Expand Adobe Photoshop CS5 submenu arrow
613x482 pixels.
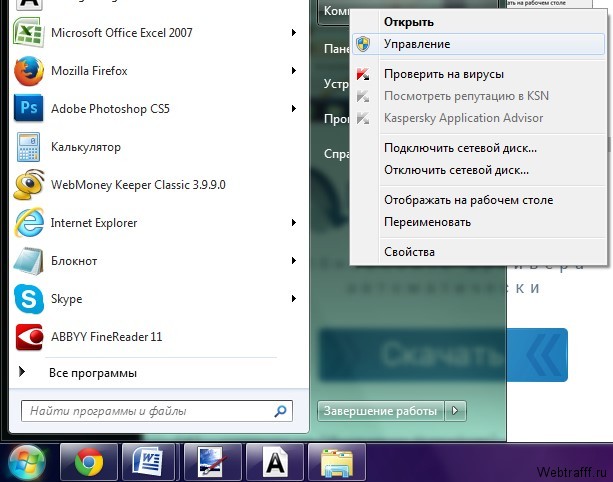[294, 108]
